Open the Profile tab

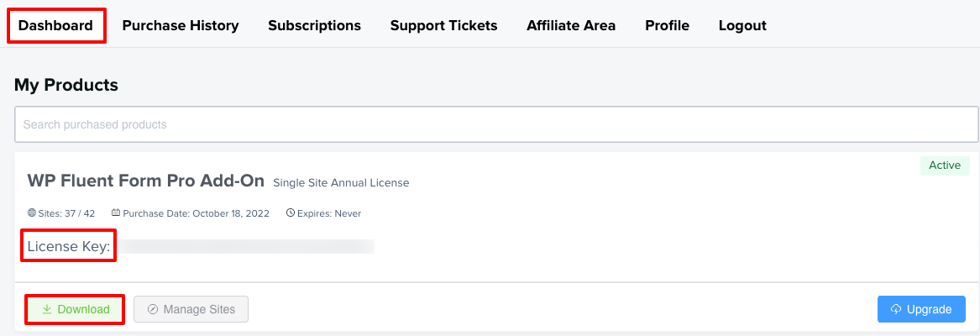click(x=667, y=25)
